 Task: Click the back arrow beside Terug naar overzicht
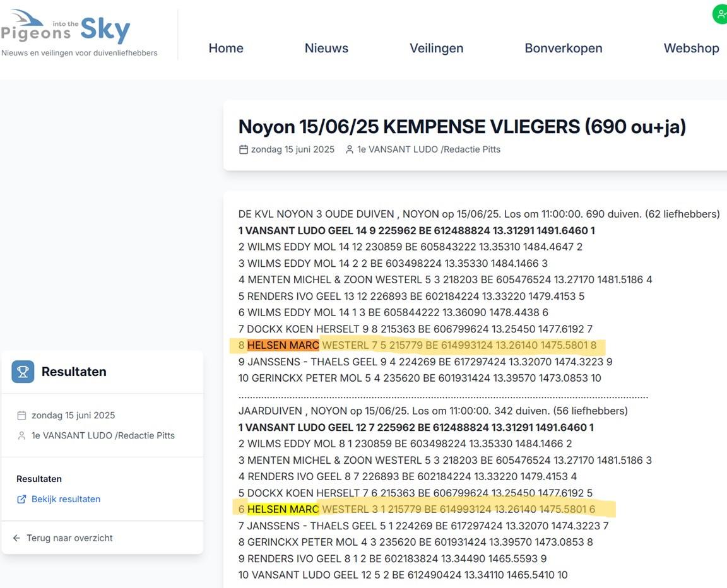tap(15, 538)
